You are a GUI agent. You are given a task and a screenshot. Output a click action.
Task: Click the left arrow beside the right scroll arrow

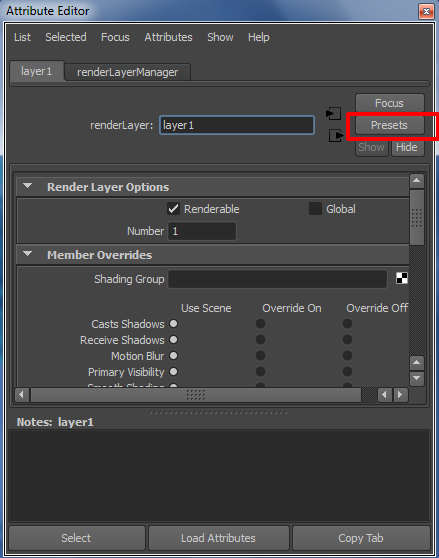coord(385,395)
